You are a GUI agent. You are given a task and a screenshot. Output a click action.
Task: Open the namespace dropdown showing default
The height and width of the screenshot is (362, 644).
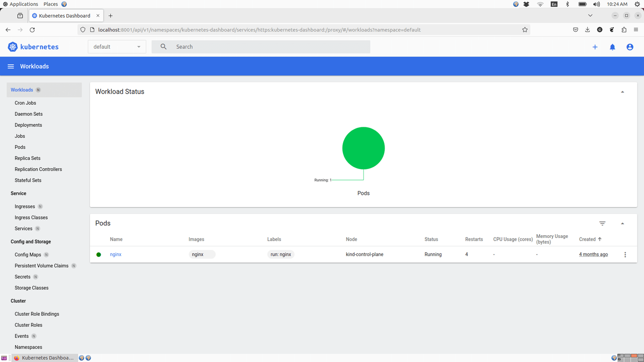click(x=117, y=47)
